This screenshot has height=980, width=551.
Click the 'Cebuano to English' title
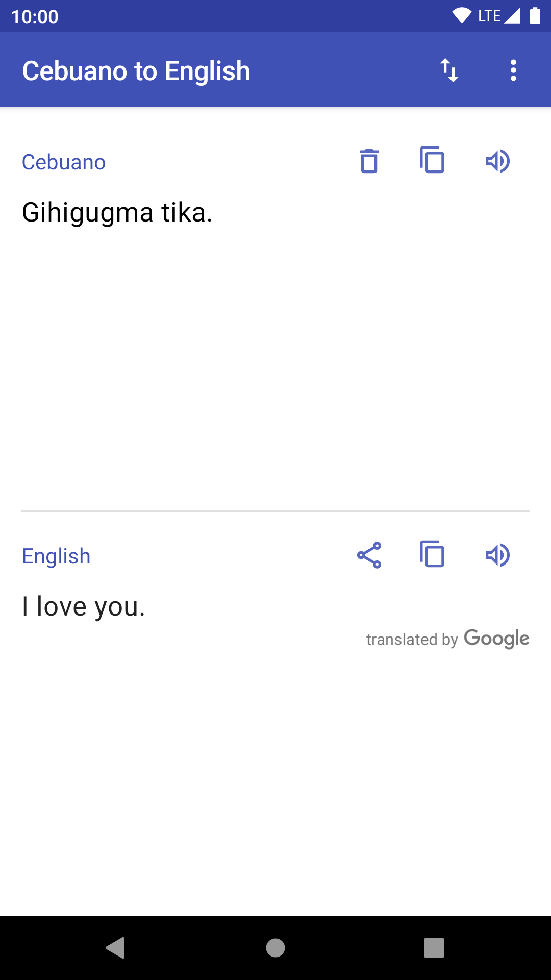pos(136,70)
